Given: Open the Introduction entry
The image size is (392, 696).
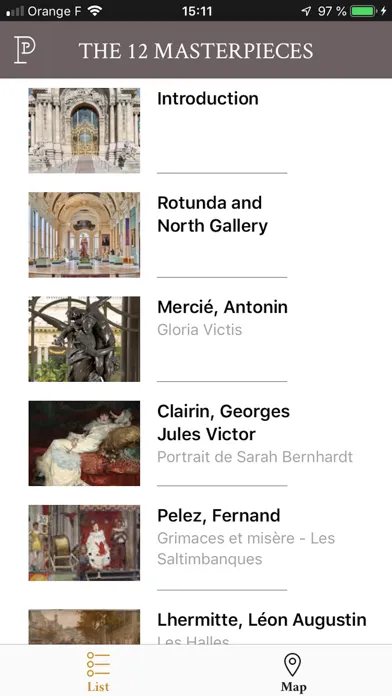Looking at the screenshot, I should [196, 130].
